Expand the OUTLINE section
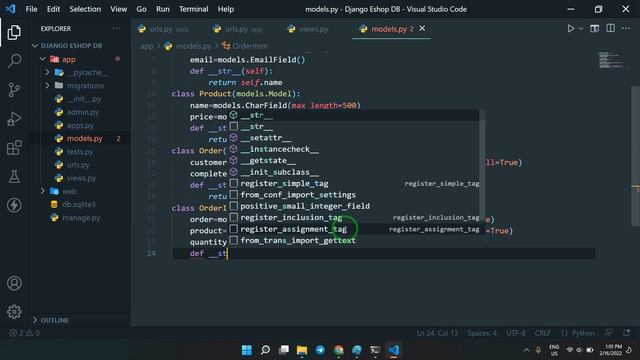Screen dimensions: 640x360 tap(55, 320)
